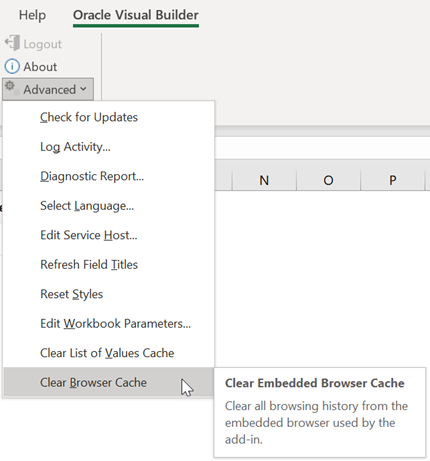Click the Advanced gear icon
The width and height of the screenshot is (430, 461).
(10, 86)
